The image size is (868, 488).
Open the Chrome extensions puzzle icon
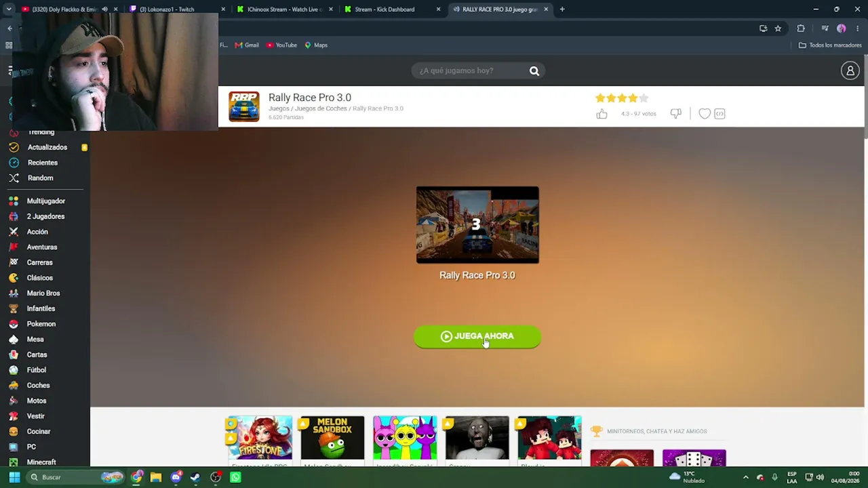coord(801,28)
